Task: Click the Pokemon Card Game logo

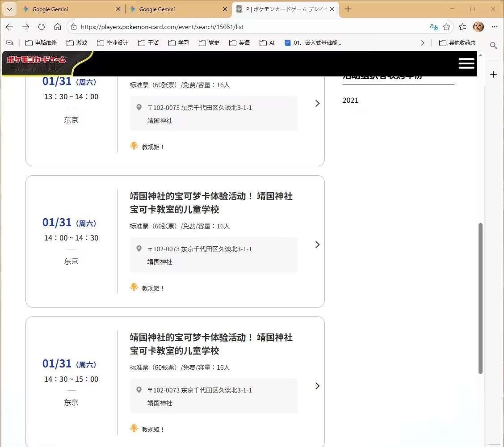Action: tap(36, 60)
